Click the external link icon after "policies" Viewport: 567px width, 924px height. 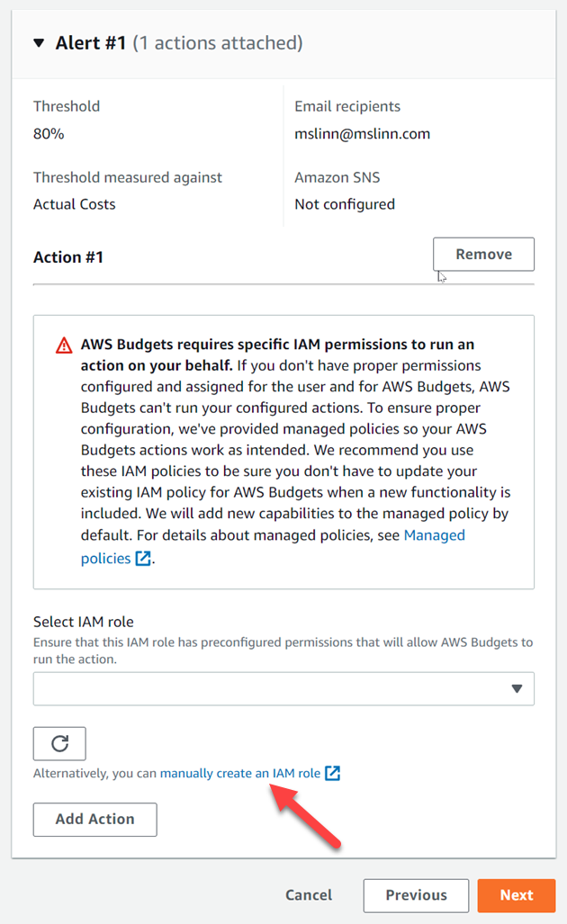click(x=143, y=559)
